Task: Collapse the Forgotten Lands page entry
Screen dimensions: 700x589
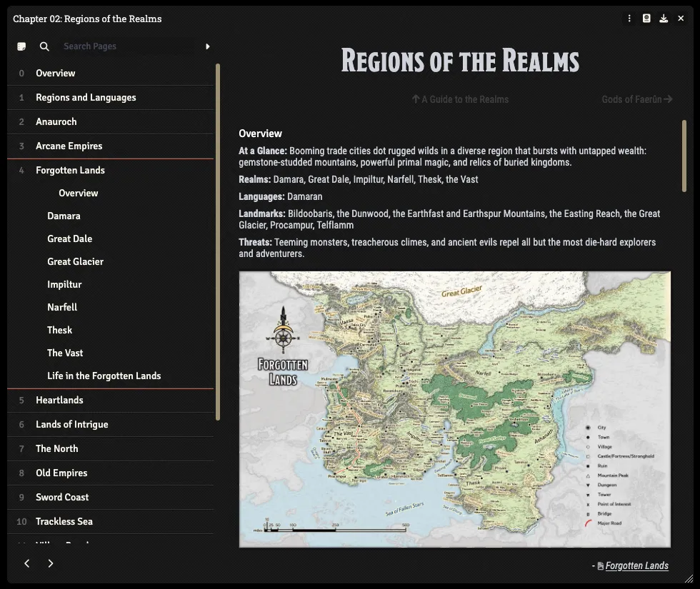Action: pos(70,170)
